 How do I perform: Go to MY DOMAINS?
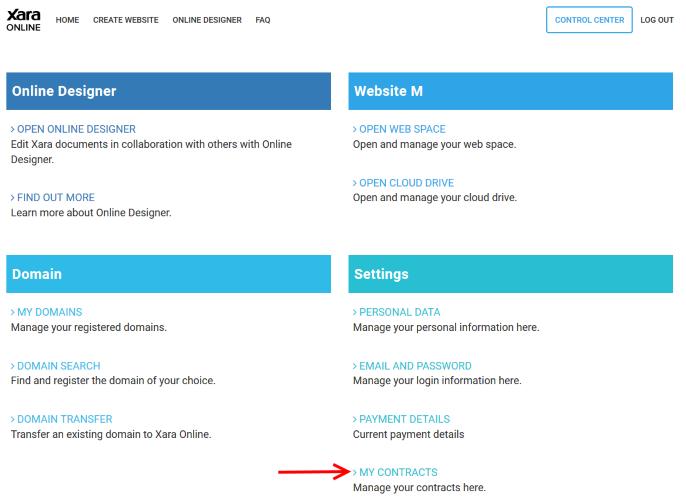(46, 312)
